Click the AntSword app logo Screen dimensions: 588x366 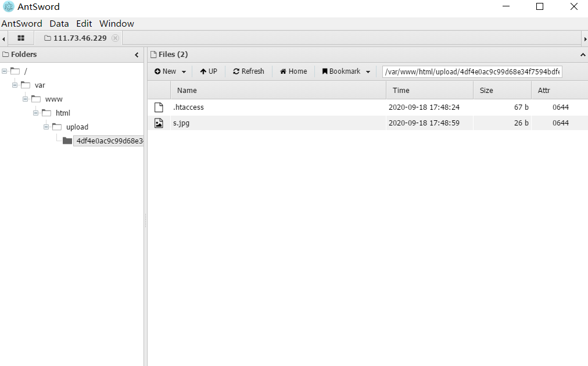(8, 7)
